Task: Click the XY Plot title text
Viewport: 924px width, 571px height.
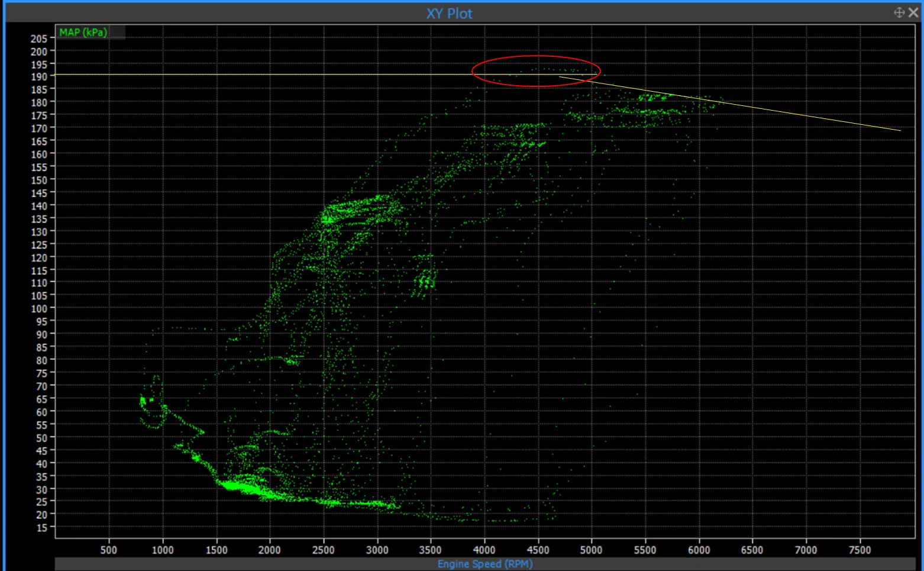Action: click(450, 13)
